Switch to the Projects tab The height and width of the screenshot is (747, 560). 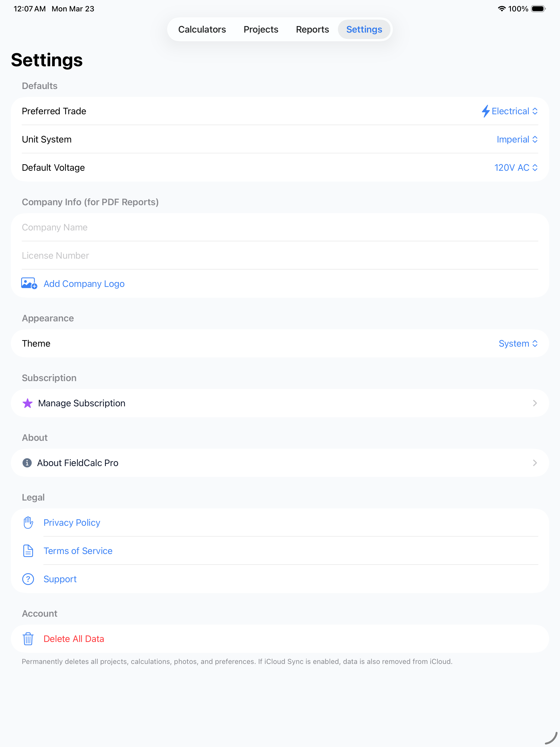tap(261, 29)
